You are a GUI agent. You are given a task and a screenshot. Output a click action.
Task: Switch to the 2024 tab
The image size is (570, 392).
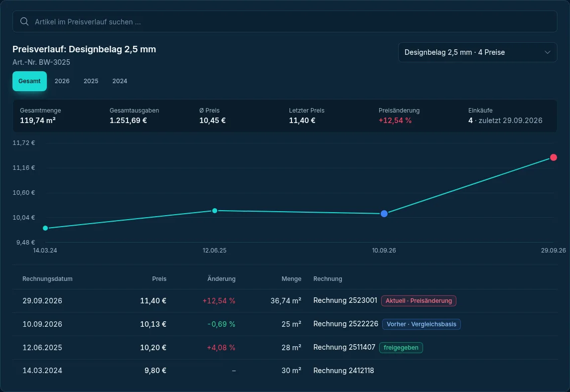click(120, 81)
